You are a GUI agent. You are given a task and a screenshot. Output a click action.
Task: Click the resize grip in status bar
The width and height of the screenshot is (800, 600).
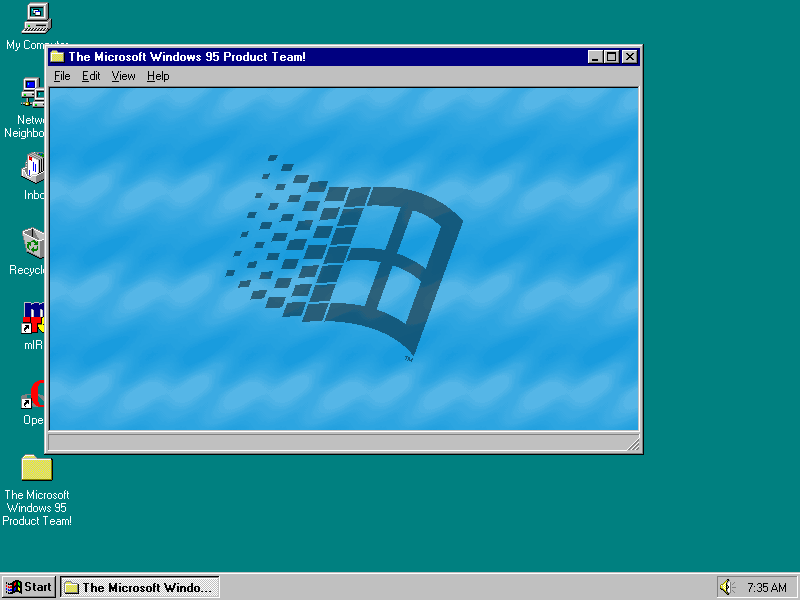tap(633, 444)
